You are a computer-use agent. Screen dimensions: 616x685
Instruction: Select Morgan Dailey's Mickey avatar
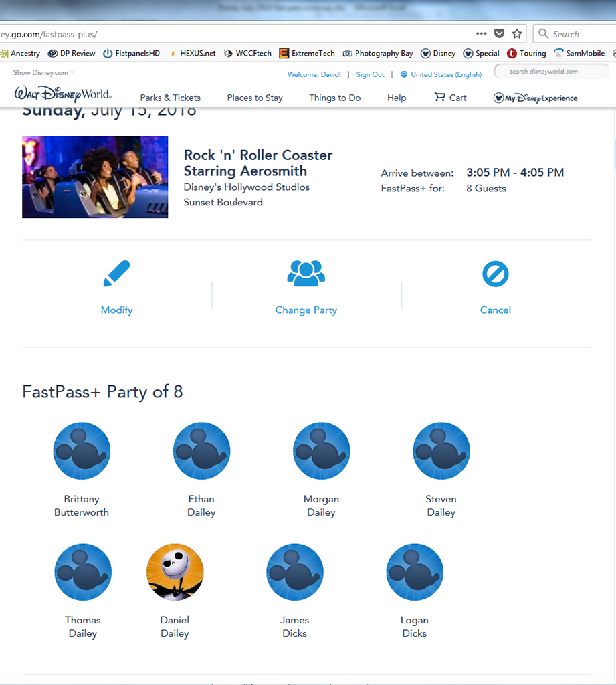point(322,451)
